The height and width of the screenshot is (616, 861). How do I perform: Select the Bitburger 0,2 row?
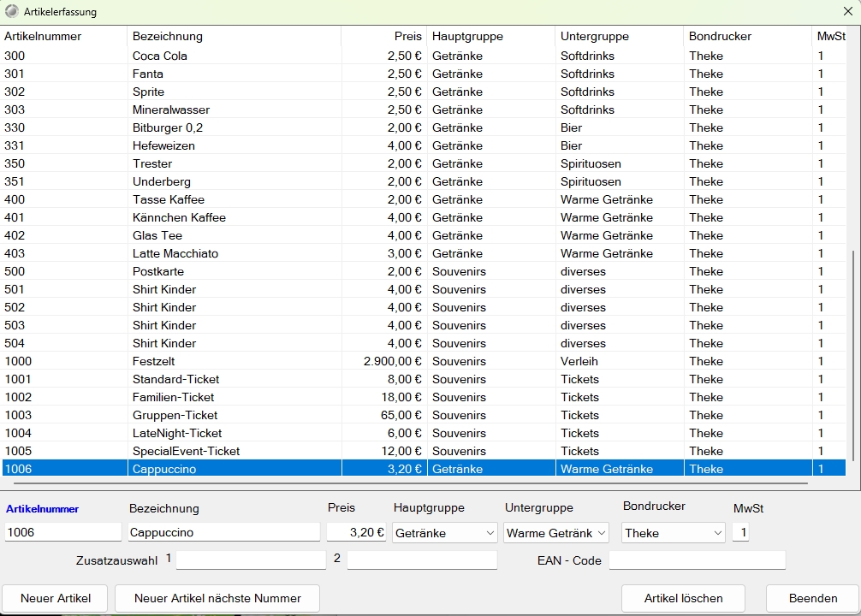[x=424, y=128]
